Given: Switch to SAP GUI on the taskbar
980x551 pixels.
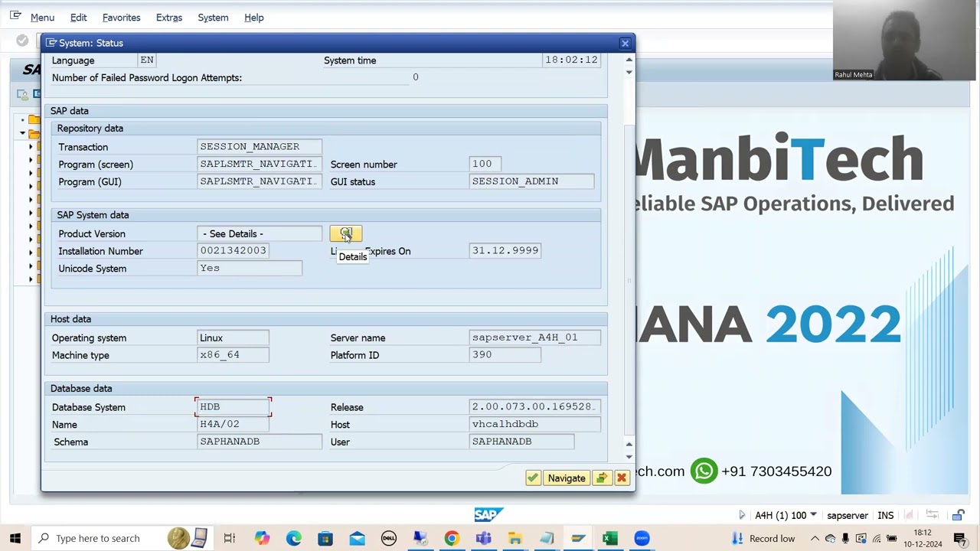Looking at the screenshot, I should (x=578, y=538).
